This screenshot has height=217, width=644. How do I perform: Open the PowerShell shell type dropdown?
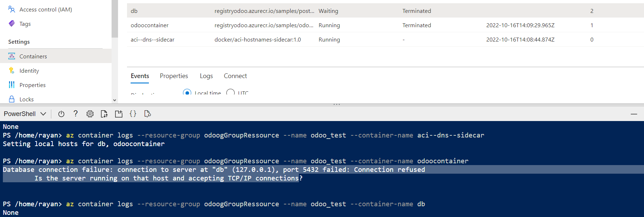pyautogui.click(x=25, y=114)
